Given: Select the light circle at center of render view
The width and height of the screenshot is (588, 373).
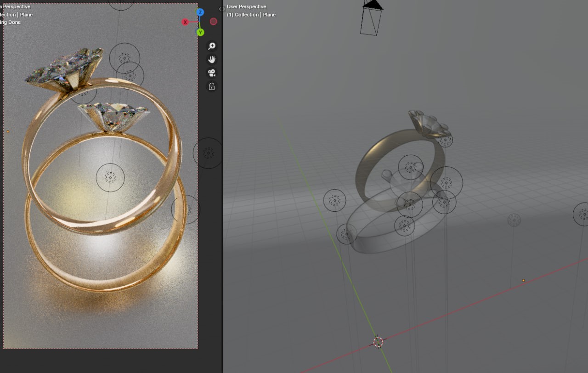Looking at the screenshot, I should point(110,177).
